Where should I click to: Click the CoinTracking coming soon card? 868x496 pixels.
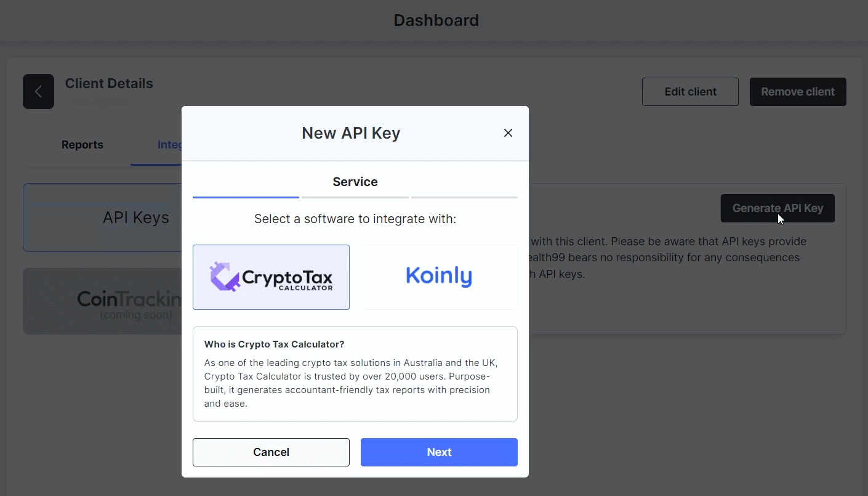click(x=102, y=301)
